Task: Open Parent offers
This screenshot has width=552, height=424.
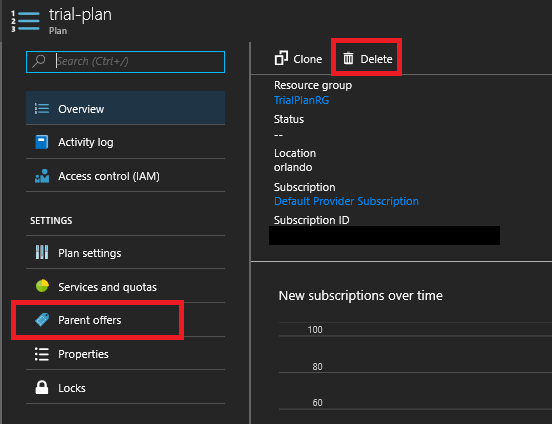Action: click(125, 320)
